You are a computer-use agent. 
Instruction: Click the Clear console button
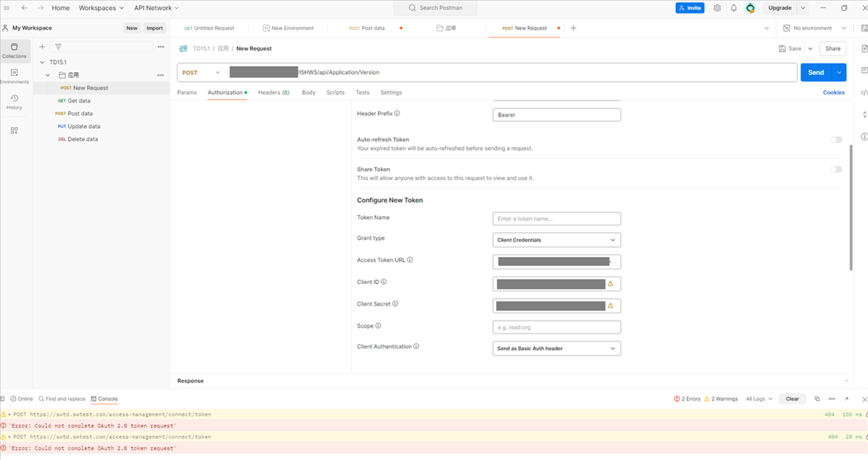point(792,399)
